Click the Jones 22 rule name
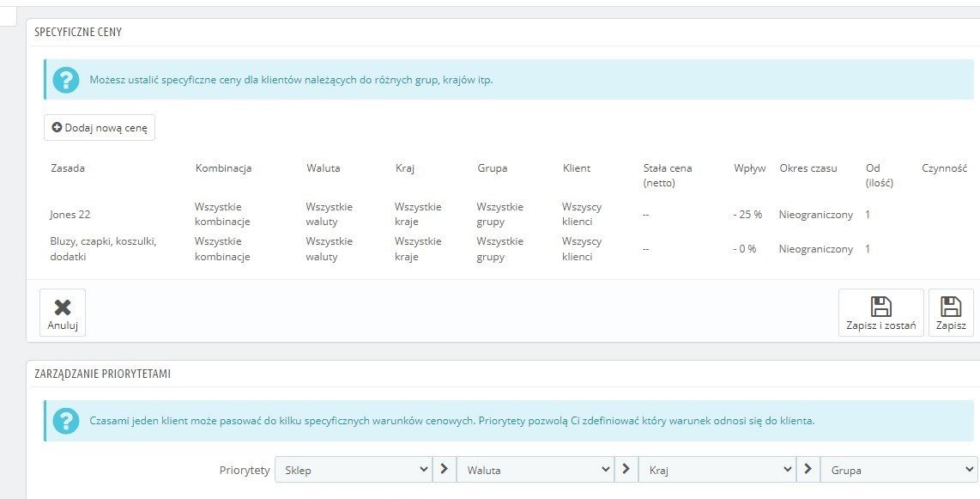 coord(70,214)
